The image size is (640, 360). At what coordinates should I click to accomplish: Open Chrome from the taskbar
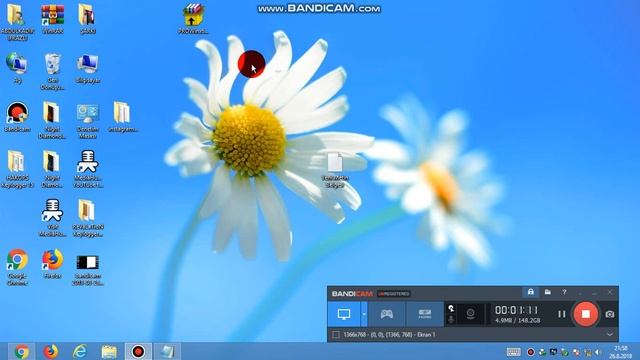21,351
